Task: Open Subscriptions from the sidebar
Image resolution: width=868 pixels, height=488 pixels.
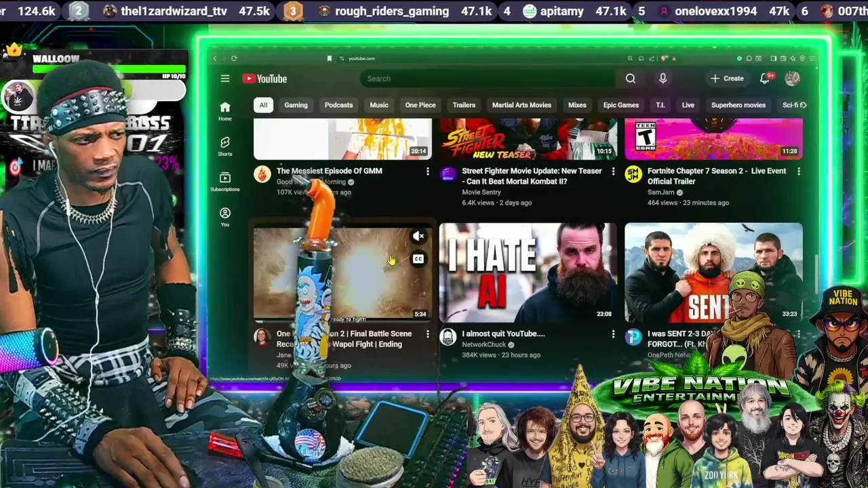Action: (x=225, y=182)
